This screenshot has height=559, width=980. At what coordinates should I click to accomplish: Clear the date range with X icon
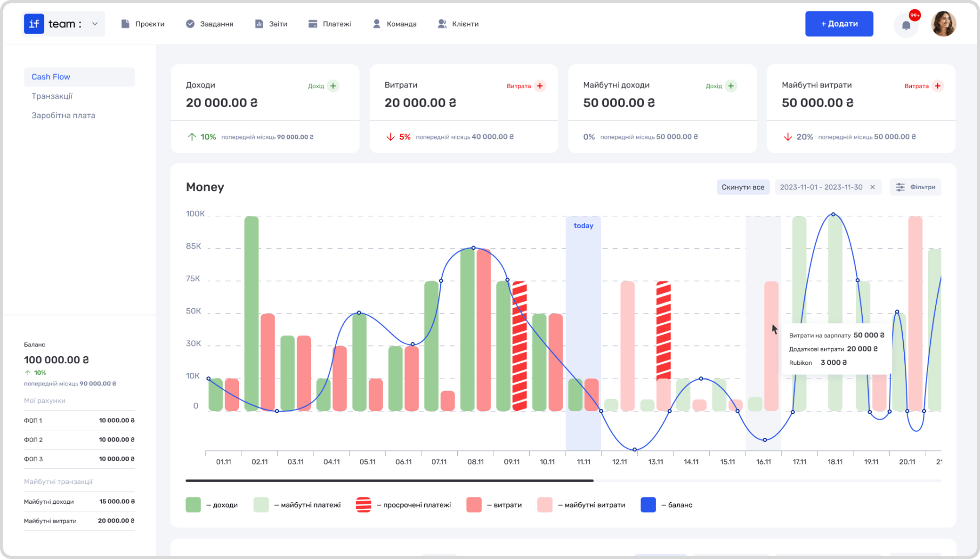(x=872, y=187)
